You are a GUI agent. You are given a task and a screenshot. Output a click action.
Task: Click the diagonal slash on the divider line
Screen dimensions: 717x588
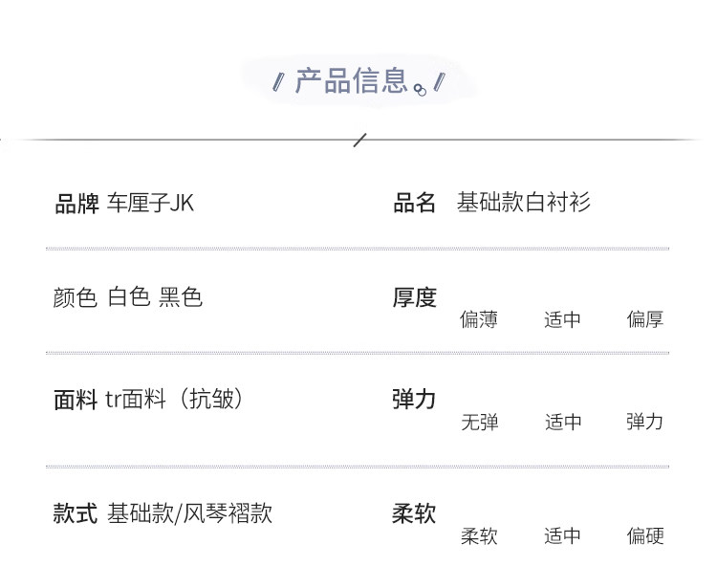[359, 141]
